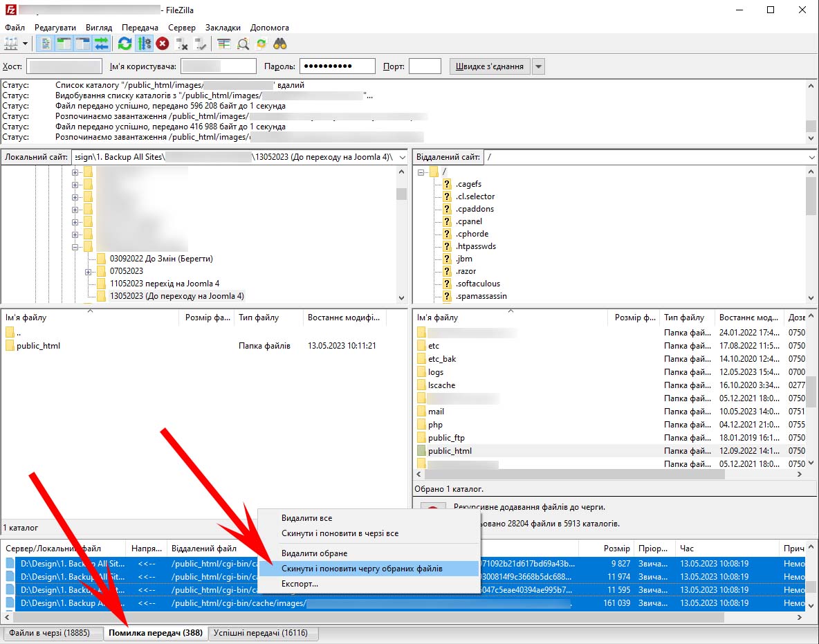The height and width of the screenshot is (644, 819).
Task: Click Швидке з'єднання button
Action: (x=490, y=66)
